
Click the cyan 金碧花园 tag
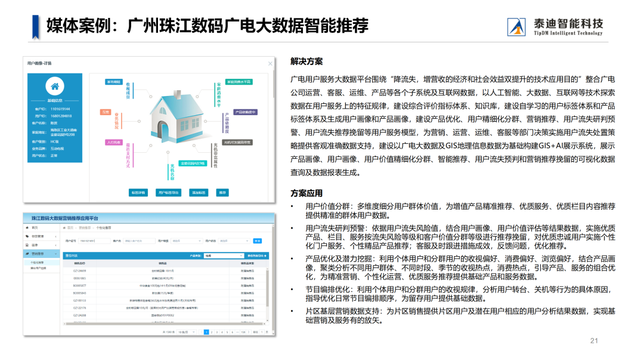[x=193, y=163]
